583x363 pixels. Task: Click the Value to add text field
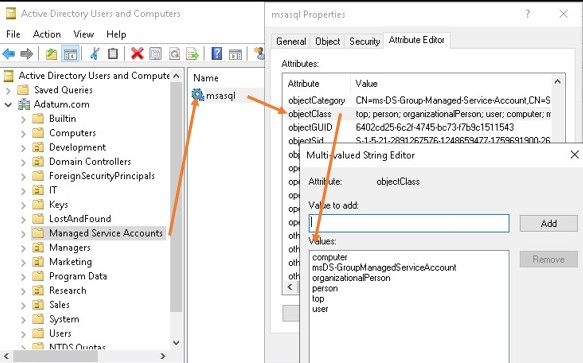click(x=409, y=223)
